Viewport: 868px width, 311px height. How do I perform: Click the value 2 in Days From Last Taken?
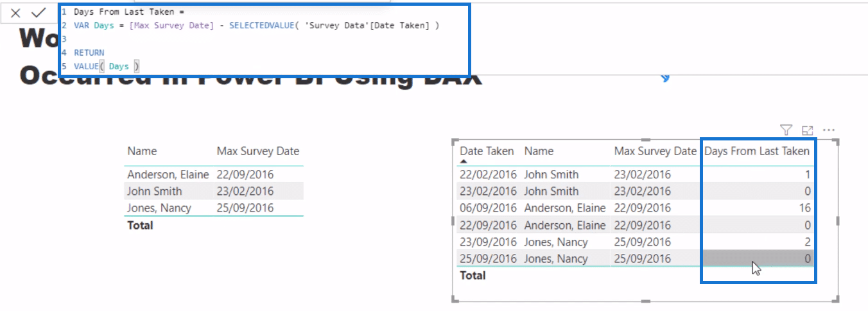pyautogui.click(x=808, y=242)
